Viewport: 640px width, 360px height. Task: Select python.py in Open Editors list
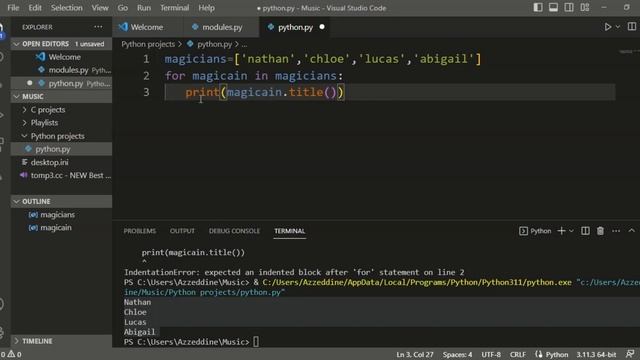61,83
